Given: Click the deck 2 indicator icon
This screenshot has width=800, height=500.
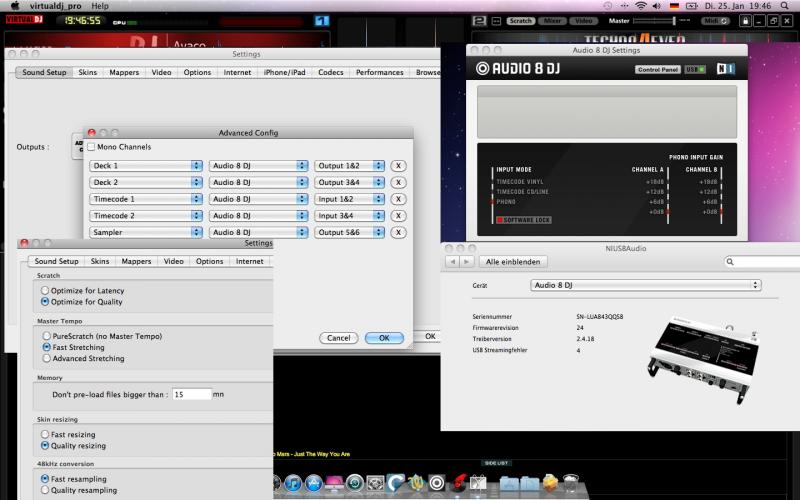Looking at the screenshot, I should pos(479,21).
